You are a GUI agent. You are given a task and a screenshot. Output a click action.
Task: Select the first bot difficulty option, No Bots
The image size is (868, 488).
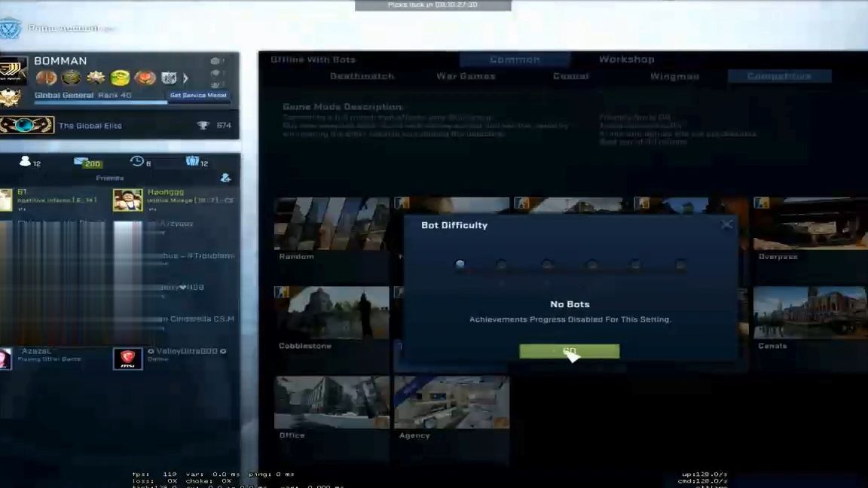[x=460, y=264]
